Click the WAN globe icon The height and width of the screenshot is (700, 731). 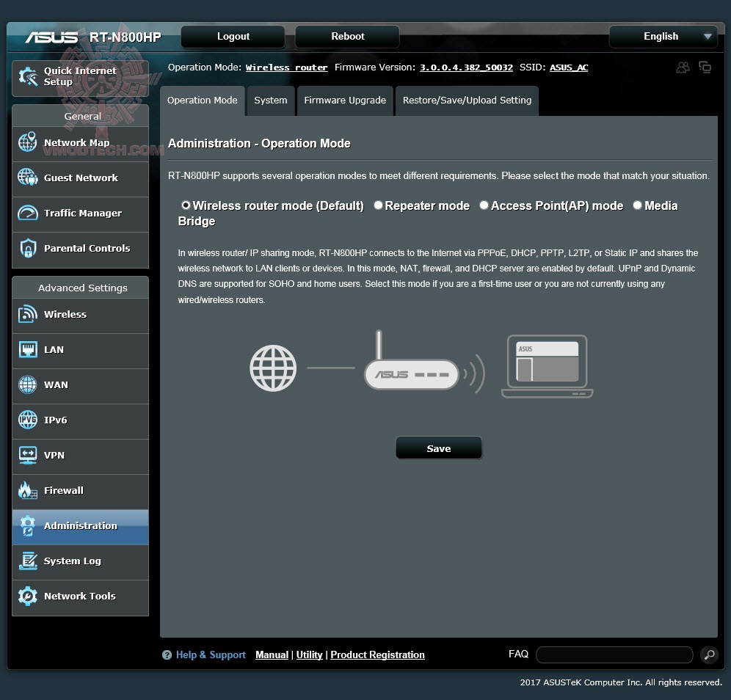pos(27,384)
